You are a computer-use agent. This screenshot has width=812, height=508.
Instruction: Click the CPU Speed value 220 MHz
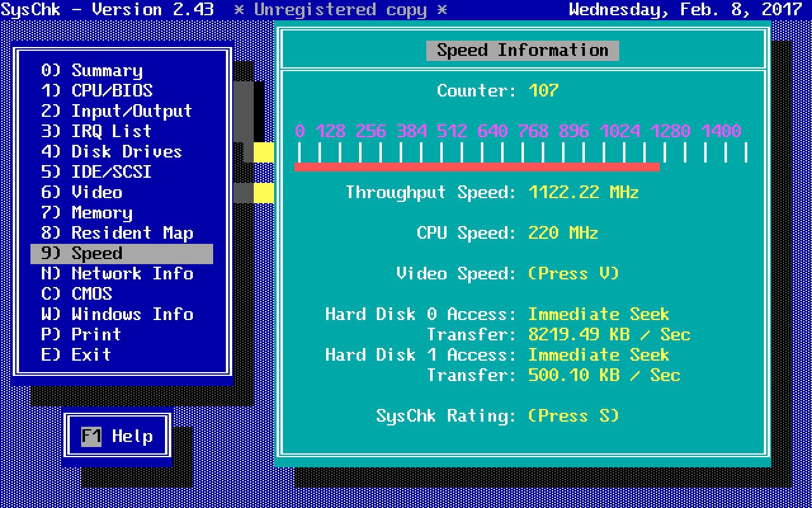pos(563,233)
